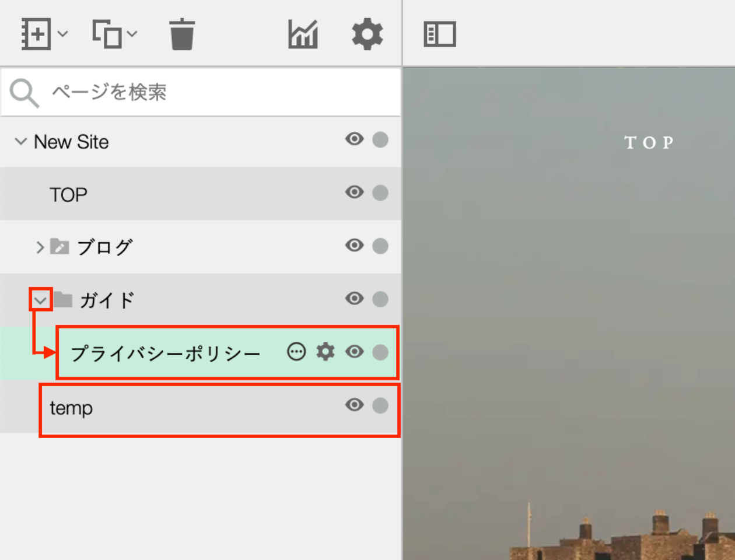Toggle visibility of the TOP page
This screenshot has width=735, height=560.
point(354,193)
